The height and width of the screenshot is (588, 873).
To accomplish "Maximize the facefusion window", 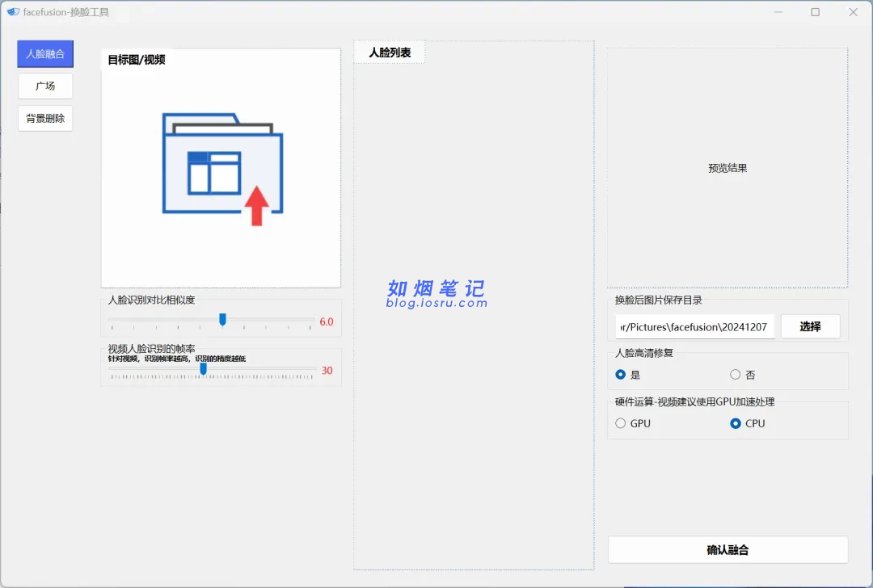I will [x=815, y=12].
